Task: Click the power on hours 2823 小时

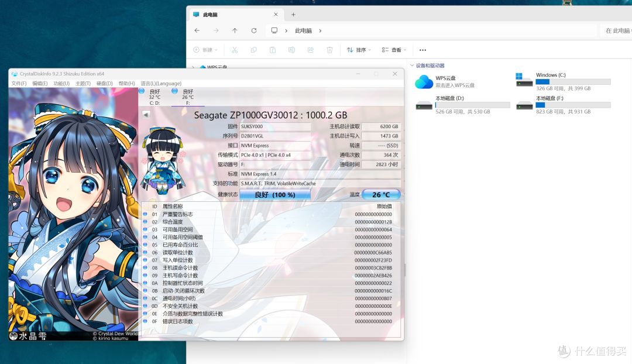Action: point(380,164)
